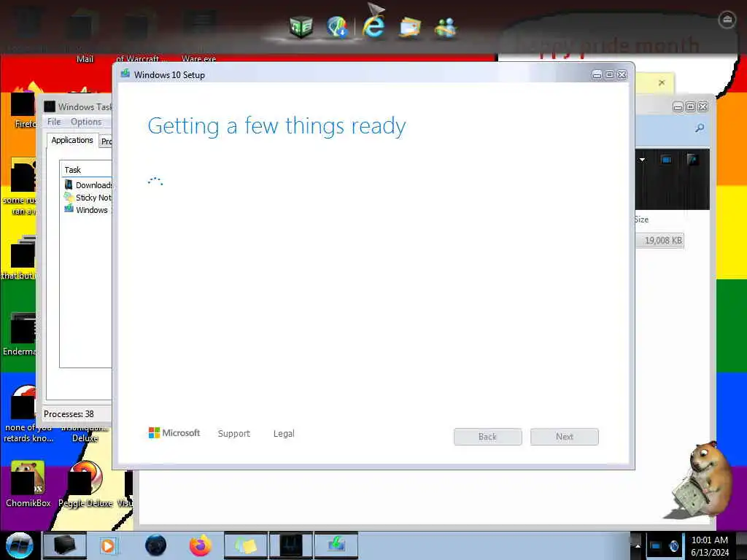Click the help icon in Explorer toolbar
747x560 pixels.
coord(693,160)
